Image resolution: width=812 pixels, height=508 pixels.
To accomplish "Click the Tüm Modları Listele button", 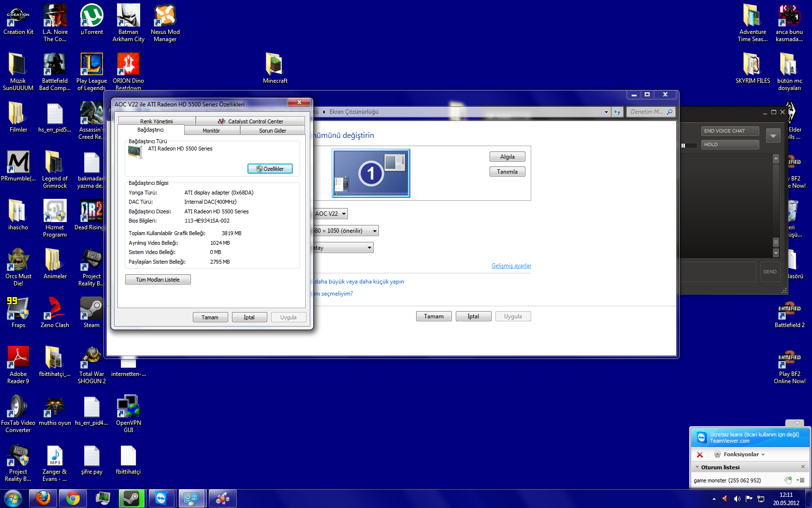I will click(158, 280).
